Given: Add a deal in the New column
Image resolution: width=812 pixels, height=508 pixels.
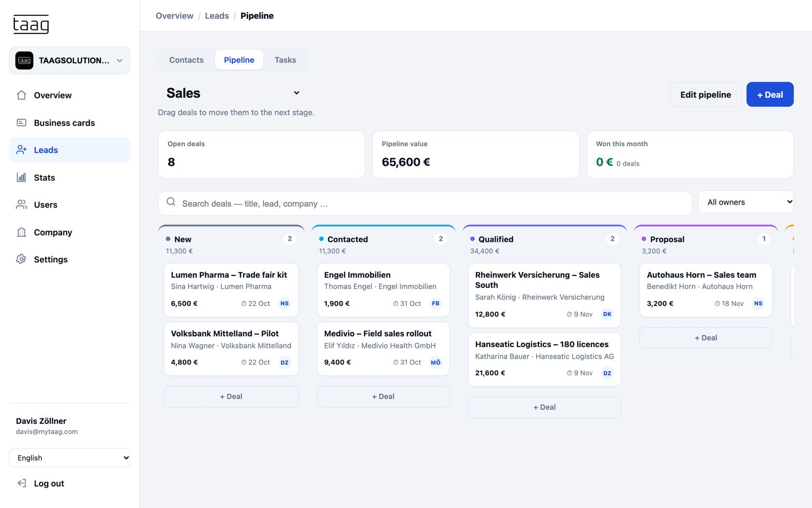Looking at the screenshot, I should [231, 397].
